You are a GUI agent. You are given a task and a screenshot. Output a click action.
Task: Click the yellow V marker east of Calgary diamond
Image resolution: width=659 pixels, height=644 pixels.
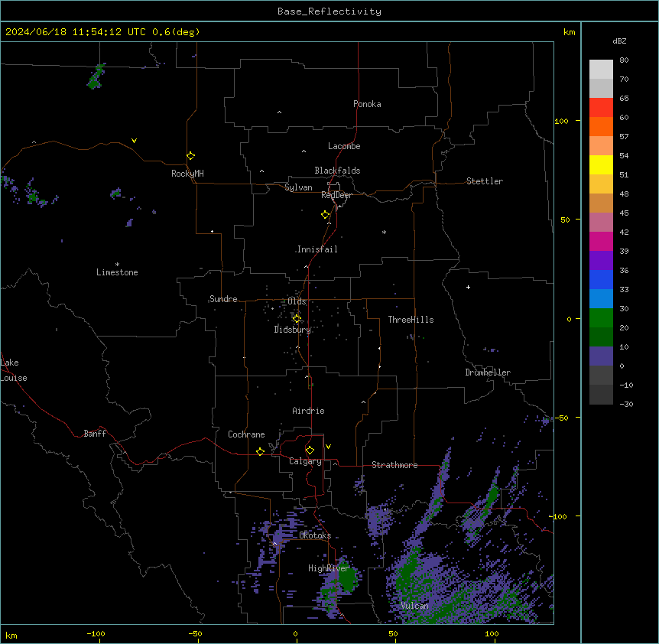click(x=328, y=447)
